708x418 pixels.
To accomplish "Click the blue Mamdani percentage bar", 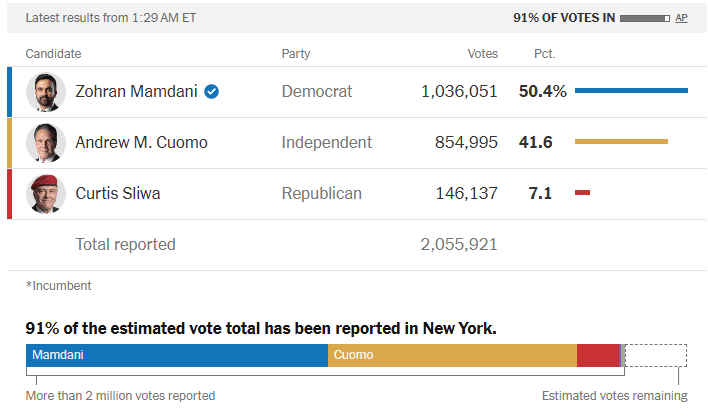I will (631, 91).
